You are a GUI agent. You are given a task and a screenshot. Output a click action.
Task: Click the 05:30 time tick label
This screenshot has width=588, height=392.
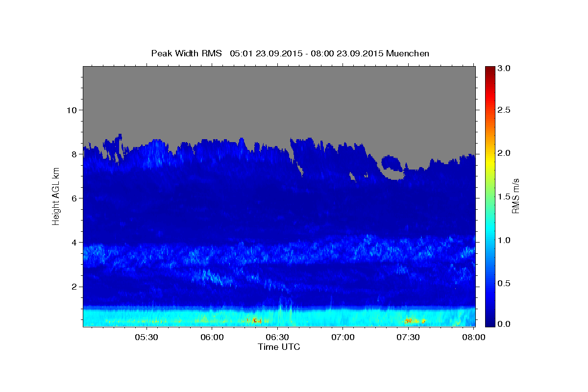point(147,337)
